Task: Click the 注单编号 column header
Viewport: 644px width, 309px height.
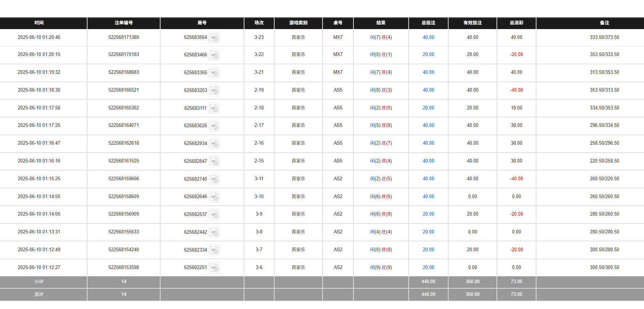Action: tap(123, 23)
